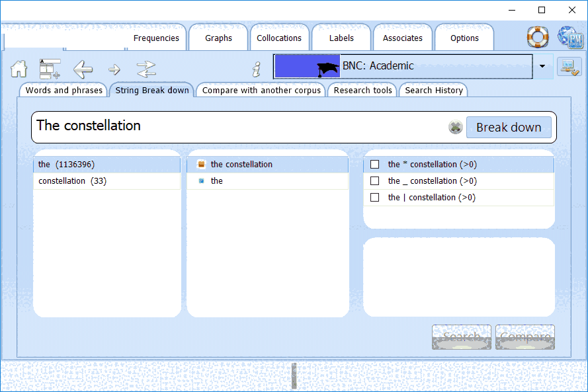Screen dimensions: 588x392
Task: Click the small forward arrow icon
Action: point(114,69)
